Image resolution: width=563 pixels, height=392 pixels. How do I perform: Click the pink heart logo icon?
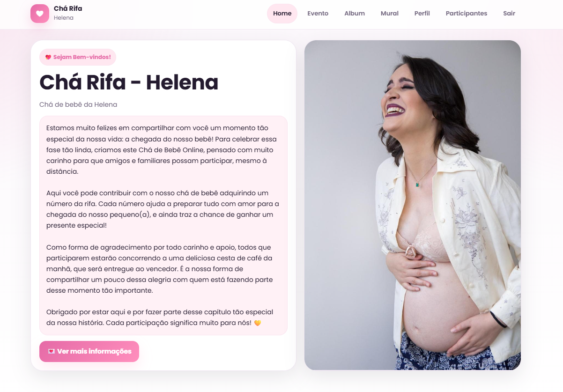click(40, 14)
